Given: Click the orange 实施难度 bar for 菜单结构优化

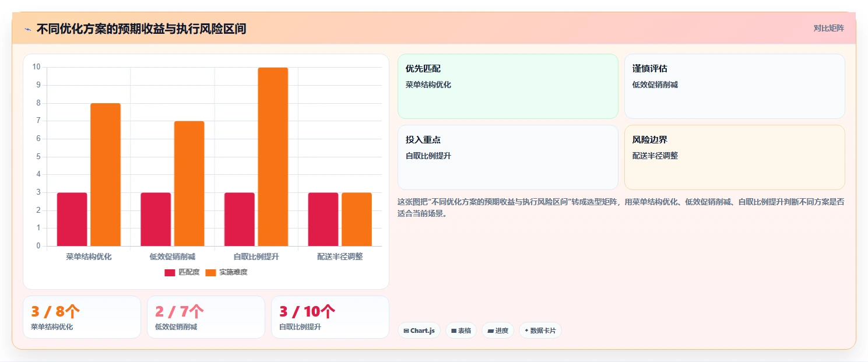Looking at the screenshot, I should 106,175.
